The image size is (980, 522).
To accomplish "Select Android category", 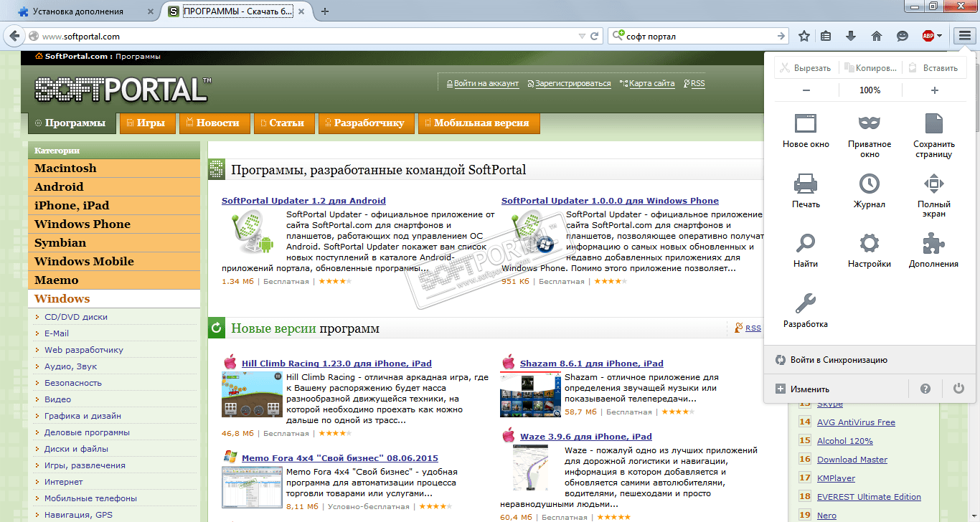I will 114,187.
